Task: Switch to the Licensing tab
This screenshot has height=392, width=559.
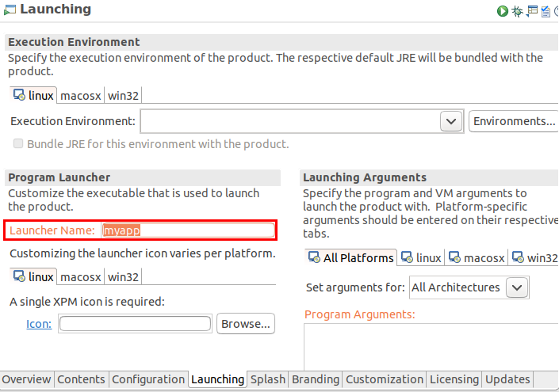Action: coord(454,379)
